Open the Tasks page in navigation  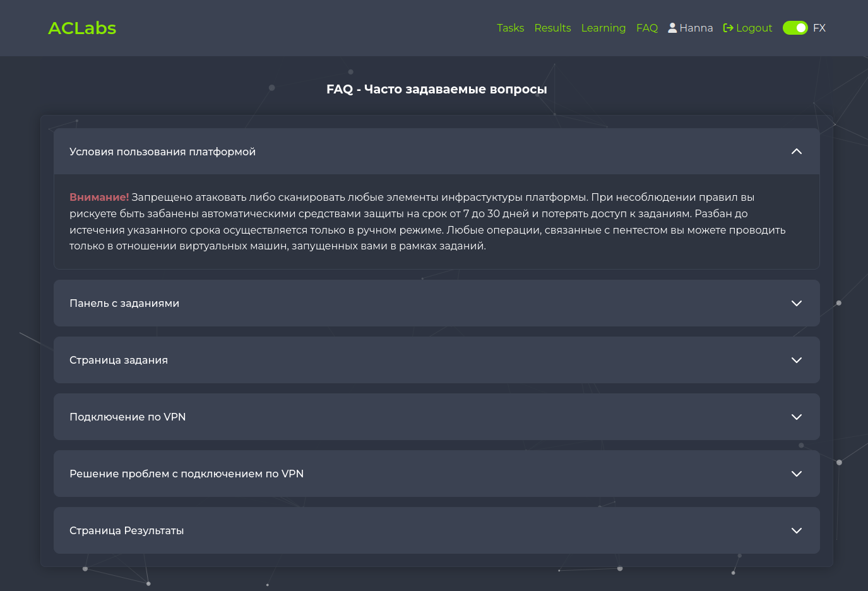(510, 28)
